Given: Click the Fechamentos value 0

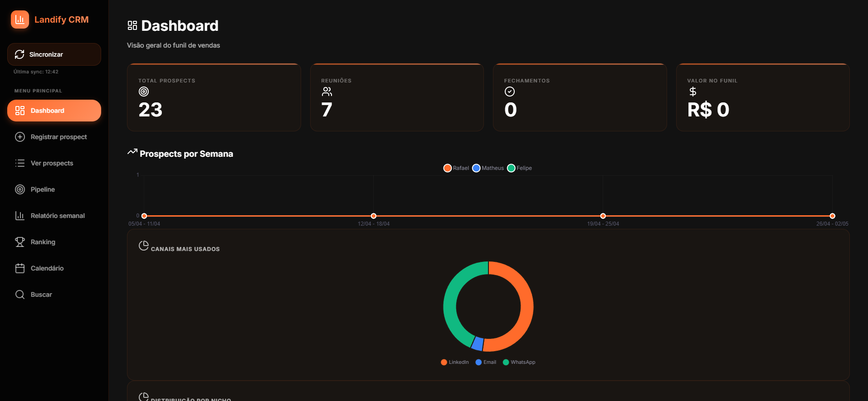Looking at the screenshot, I should click(x=511, y=110).
